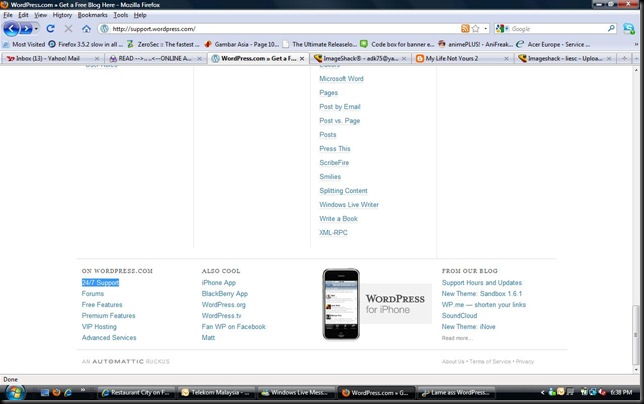644x404 pixels.
Task: Switch to the READ ONLINE A... tab
Action: (x=155, y=58)
